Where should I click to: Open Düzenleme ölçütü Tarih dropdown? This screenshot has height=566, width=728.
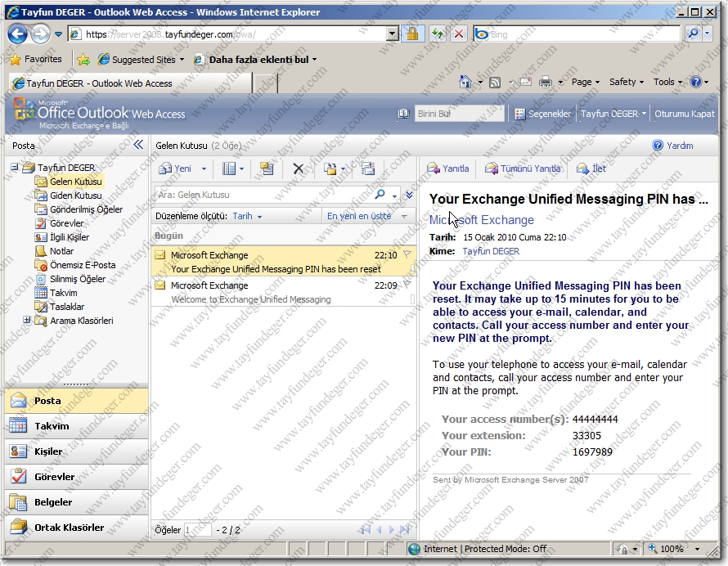tap(247, 216)
